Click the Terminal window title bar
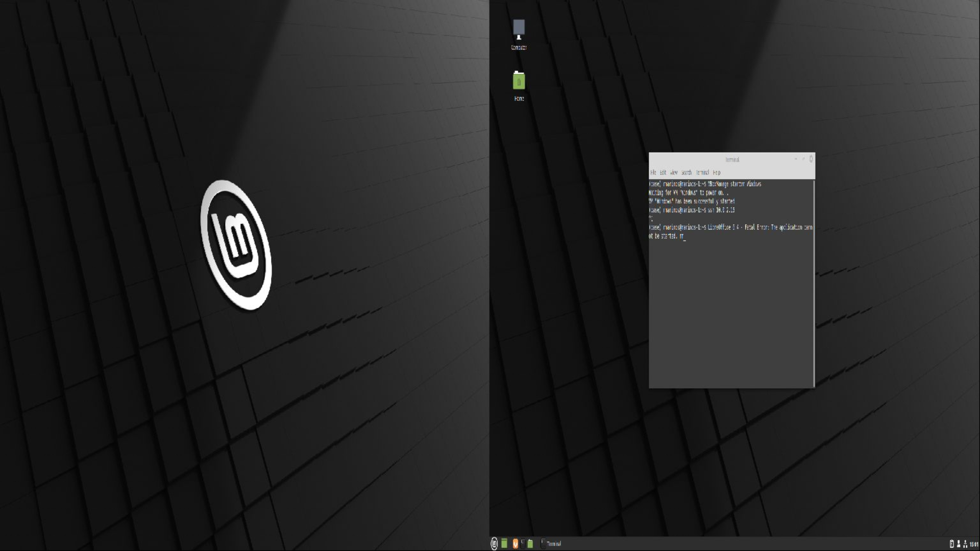Viewport: 980px width, 551px height. click(732, 160)
